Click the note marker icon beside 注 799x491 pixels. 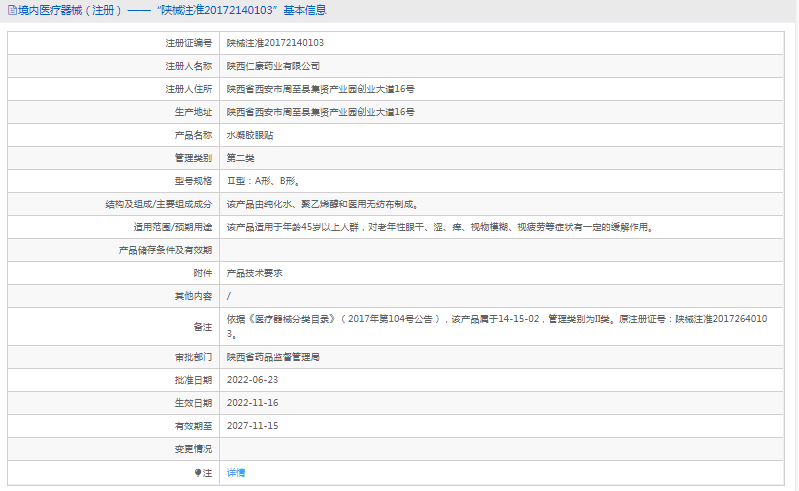(x=198, y=473)
